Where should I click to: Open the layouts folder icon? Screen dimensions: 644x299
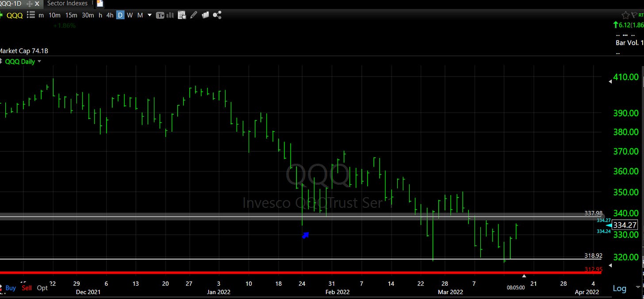[205, 15]
